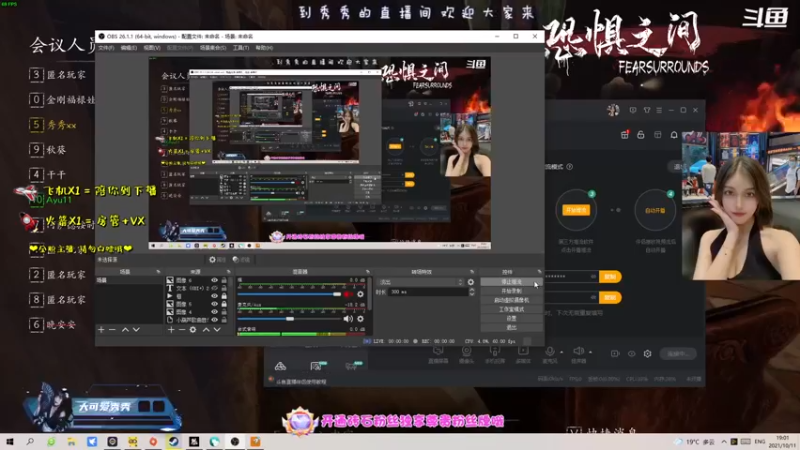800x450 pixels.
Task: Move the selected source down in the list
Action: (x=217, y=330)
